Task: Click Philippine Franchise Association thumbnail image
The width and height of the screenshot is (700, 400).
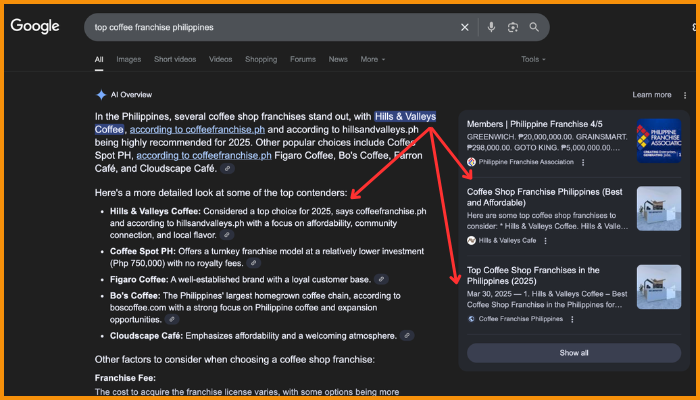Action: click(658, 141)
